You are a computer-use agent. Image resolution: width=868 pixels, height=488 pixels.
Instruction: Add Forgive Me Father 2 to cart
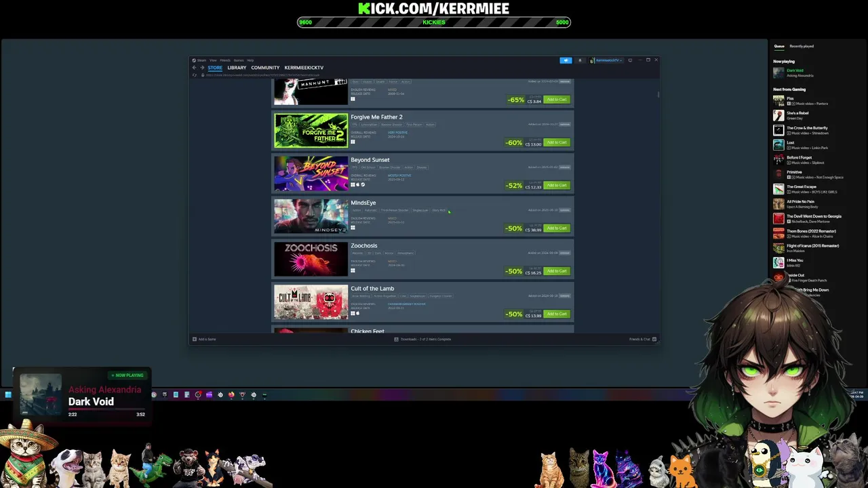click(x=557, y=142)
